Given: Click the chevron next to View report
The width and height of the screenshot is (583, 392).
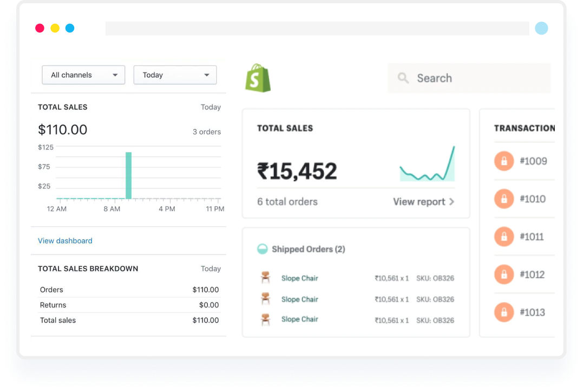Looking at the screenshot, I should pyautogui.click(x=451, y=201).
